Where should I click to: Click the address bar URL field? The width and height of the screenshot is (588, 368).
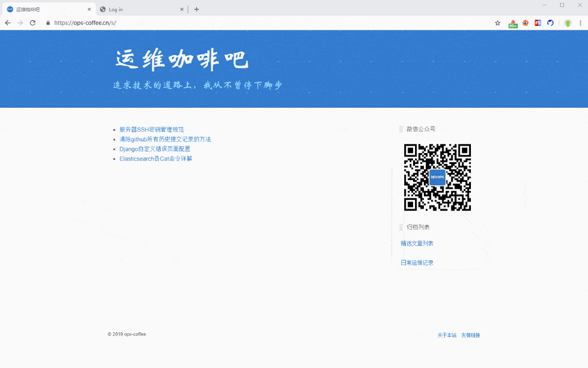(245, 23)
